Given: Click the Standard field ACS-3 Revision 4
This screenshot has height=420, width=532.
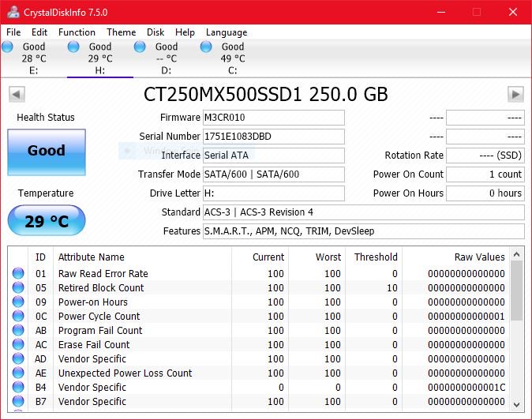Looking at the screenshot, I should coord(363,212).
